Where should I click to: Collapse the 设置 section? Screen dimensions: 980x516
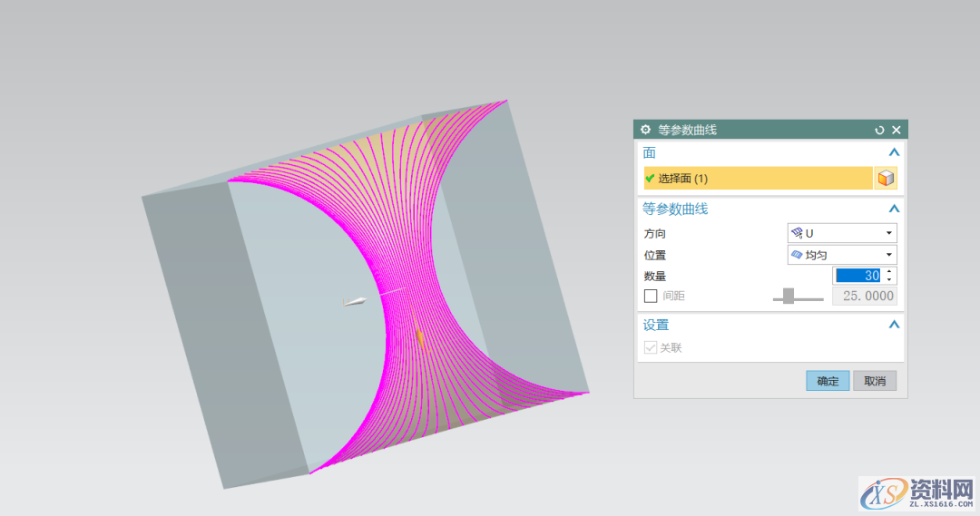894,325
